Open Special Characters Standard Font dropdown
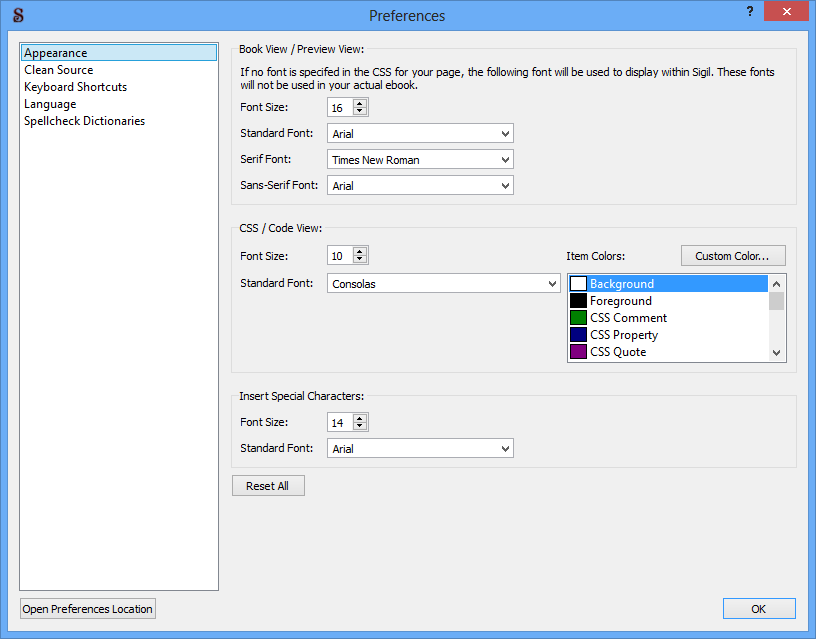This screenshot has height=639, width=816. coord(420,449)
